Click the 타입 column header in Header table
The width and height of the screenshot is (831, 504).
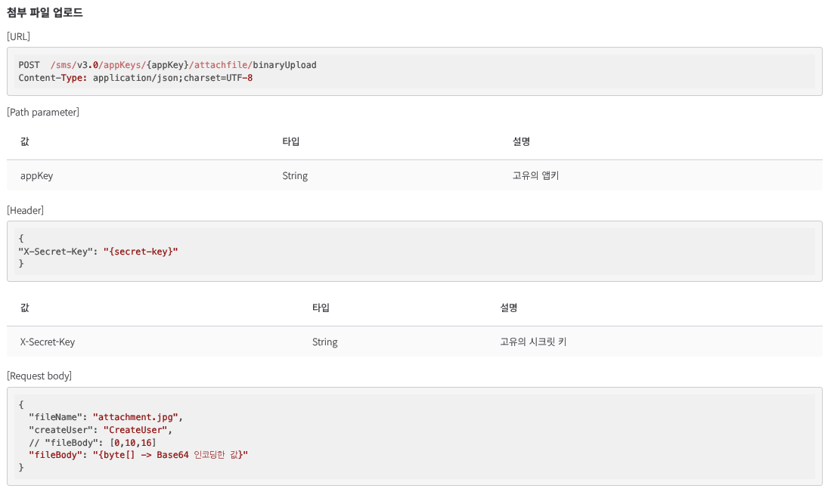click(321, 308)
